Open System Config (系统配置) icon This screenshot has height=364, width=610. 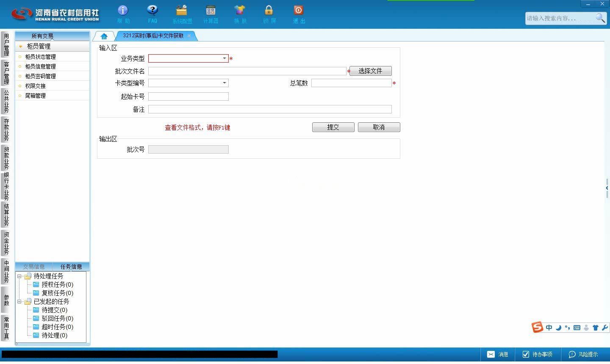182,10
